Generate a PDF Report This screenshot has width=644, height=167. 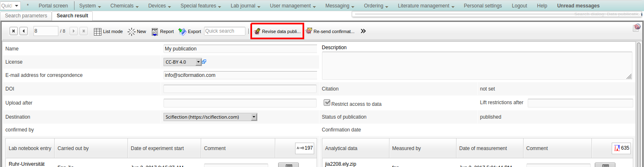tap(163, 31)
